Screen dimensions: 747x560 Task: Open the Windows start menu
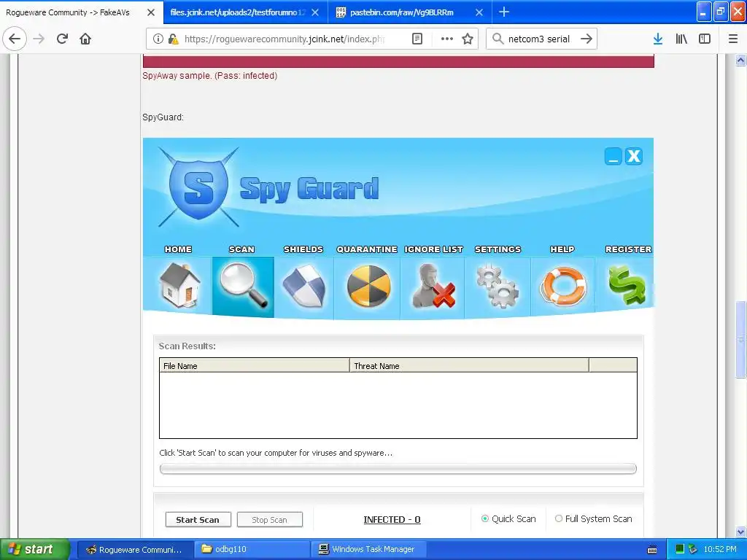[34, 549]
